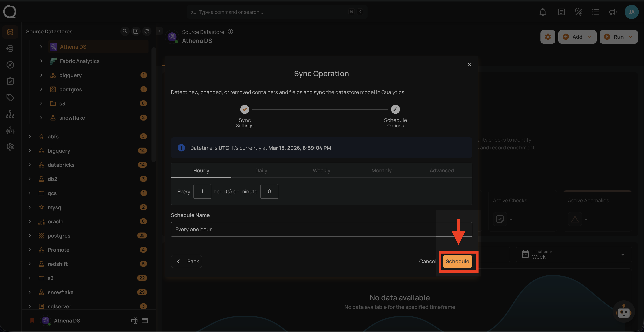
Task: Open the Checks clipboard icon in the sidebar
Action: [10, 81]
